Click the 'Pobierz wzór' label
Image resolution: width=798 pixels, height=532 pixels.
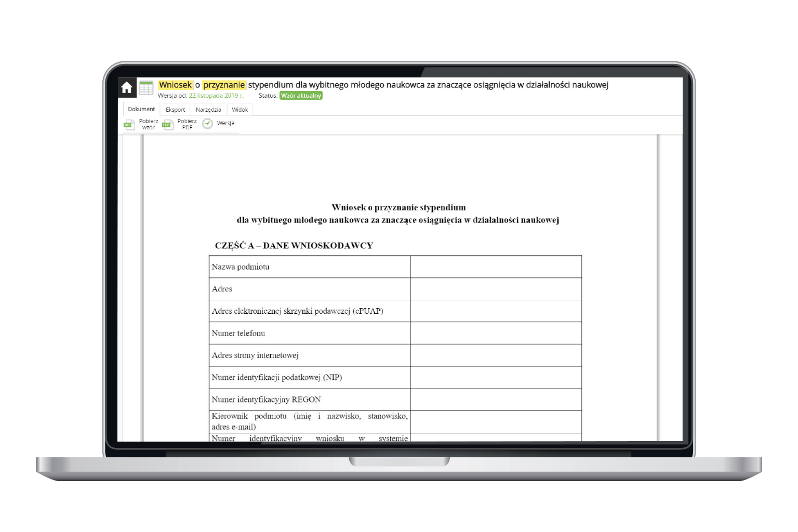point(149,124)
